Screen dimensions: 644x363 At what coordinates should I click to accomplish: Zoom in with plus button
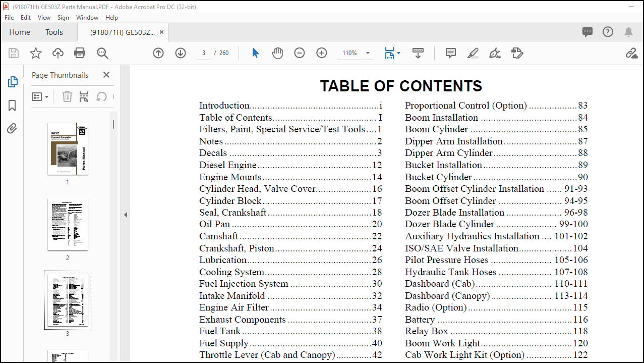pyautogui.click(x=322, y=53)
